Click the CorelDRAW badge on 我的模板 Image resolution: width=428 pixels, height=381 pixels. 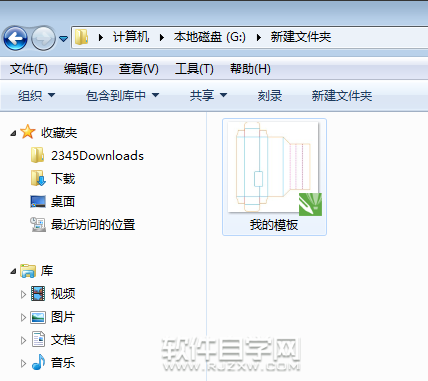click(310, 204)
